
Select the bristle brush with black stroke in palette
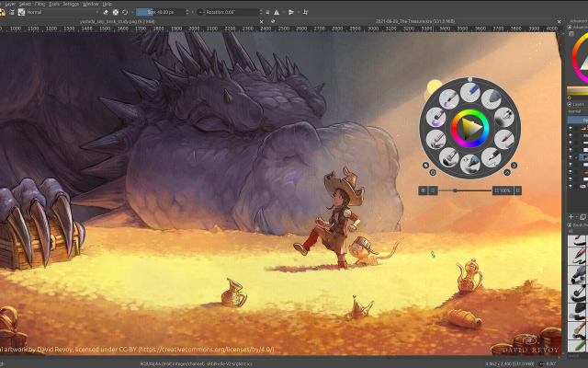449,157
